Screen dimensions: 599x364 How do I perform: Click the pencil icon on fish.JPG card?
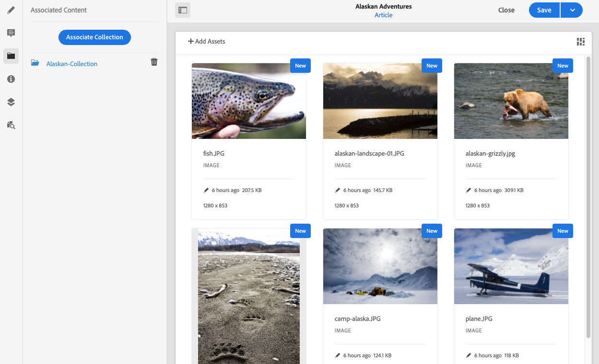(x=206, y=190)
